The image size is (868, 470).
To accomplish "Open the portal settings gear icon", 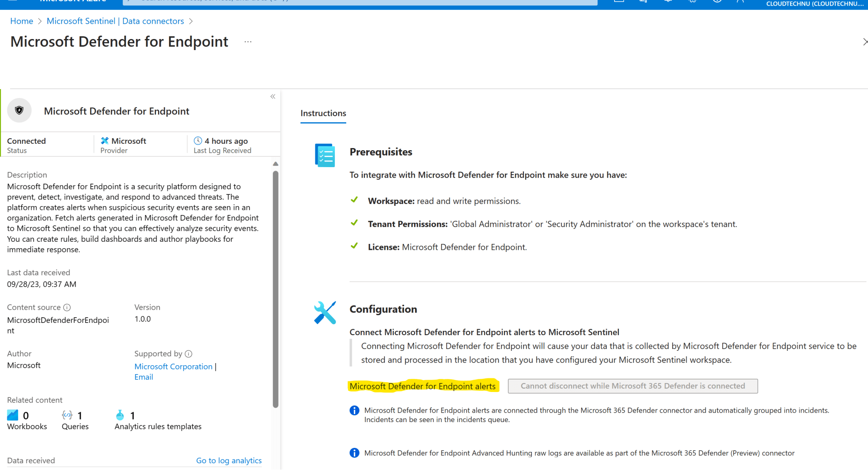I will 692,2.
